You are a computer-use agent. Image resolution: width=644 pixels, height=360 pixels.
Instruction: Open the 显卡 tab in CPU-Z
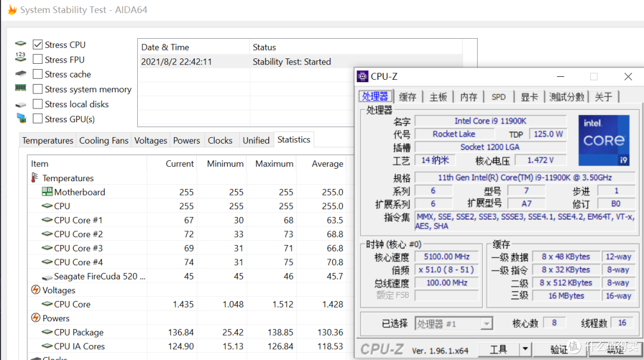click(x=529, y=97)
